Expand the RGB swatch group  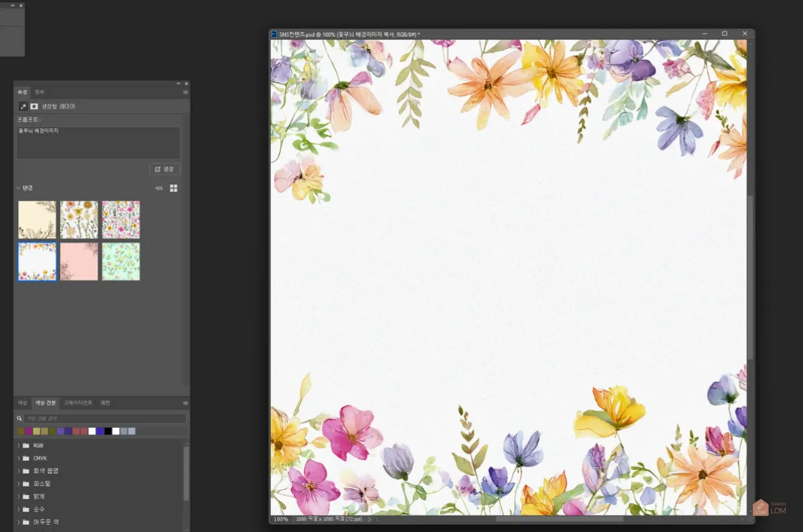click(19, 446)
